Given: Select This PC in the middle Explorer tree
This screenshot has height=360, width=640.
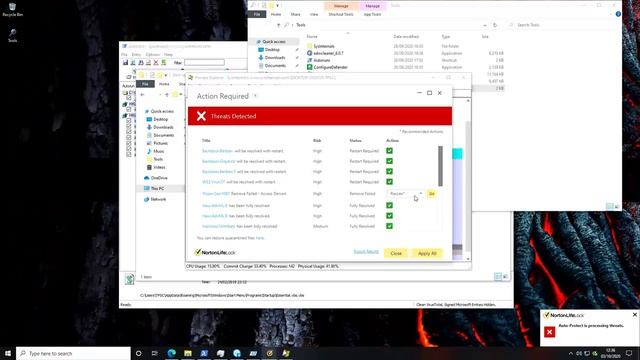Looking at the screenshot, I should point(157,189).
